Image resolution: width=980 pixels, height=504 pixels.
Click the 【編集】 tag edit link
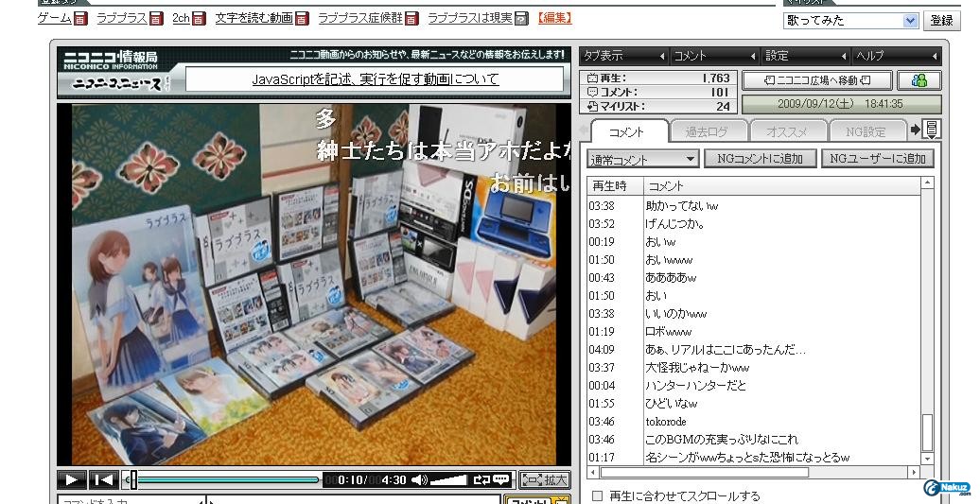pyautogui.click(x=553, y=18)
